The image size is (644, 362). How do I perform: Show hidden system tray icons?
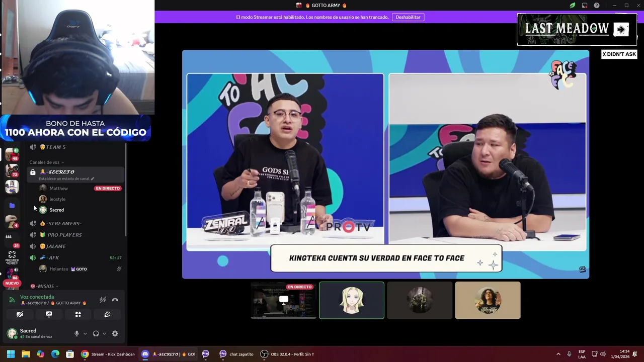tap(558, 354)
